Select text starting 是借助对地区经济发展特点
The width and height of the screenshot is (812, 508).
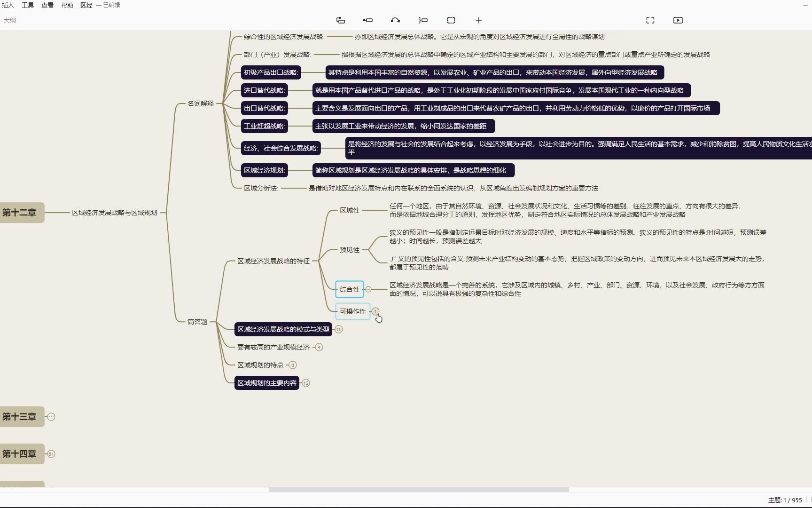point(453,188)
